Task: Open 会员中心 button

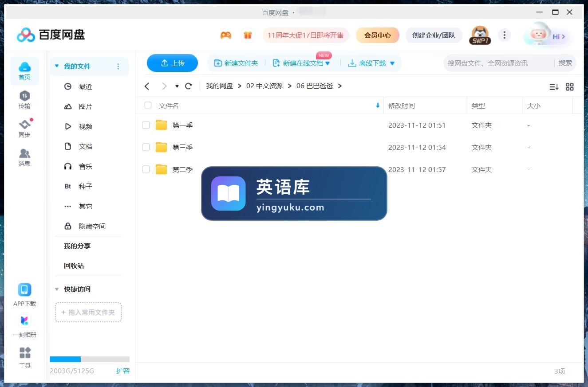Action: click(378, 35)
